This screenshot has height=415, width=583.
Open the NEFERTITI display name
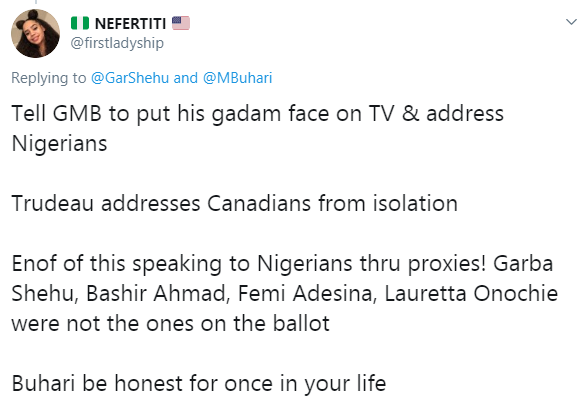131,24
